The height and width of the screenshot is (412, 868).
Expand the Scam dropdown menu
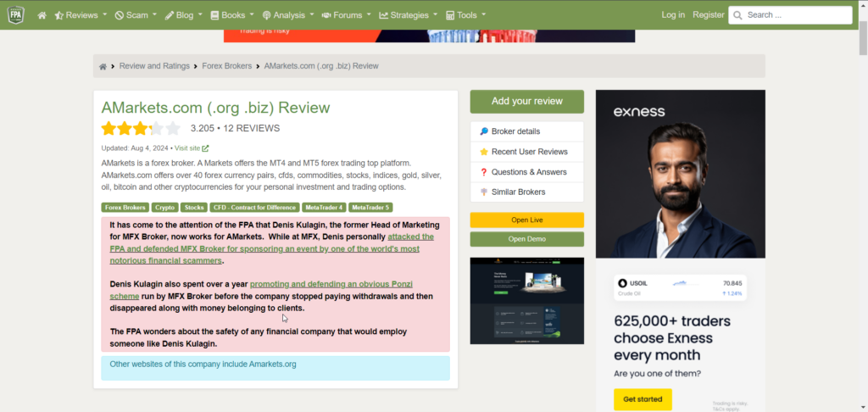click(x=136, y=15)
